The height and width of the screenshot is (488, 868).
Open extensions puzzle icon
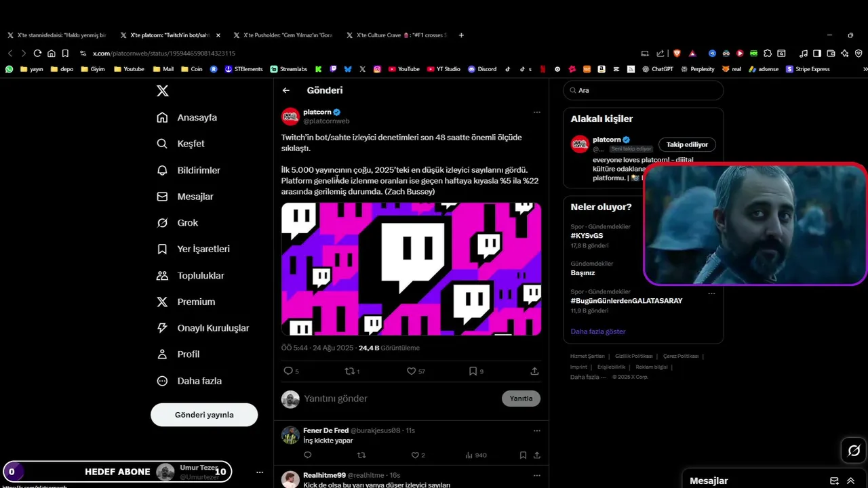[x=768, y=53]
